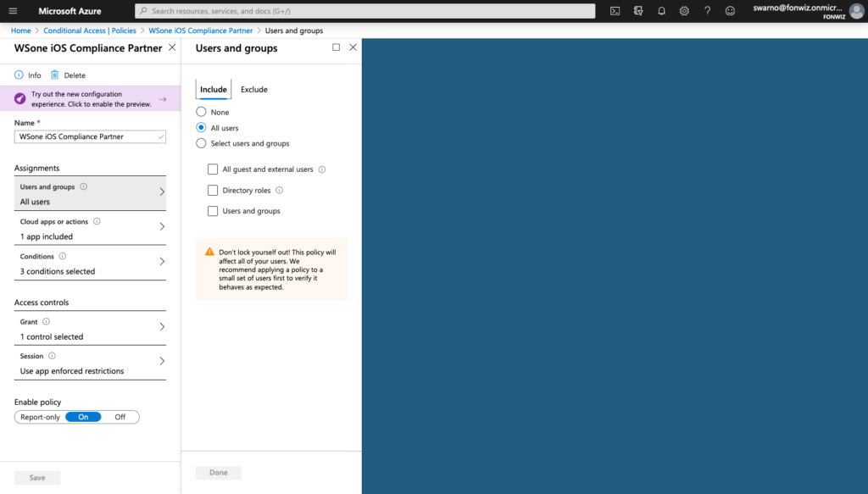Click the warning triangle icon in the alert
The height and width of the screenshot is (494, 868).
pos(209,252)
